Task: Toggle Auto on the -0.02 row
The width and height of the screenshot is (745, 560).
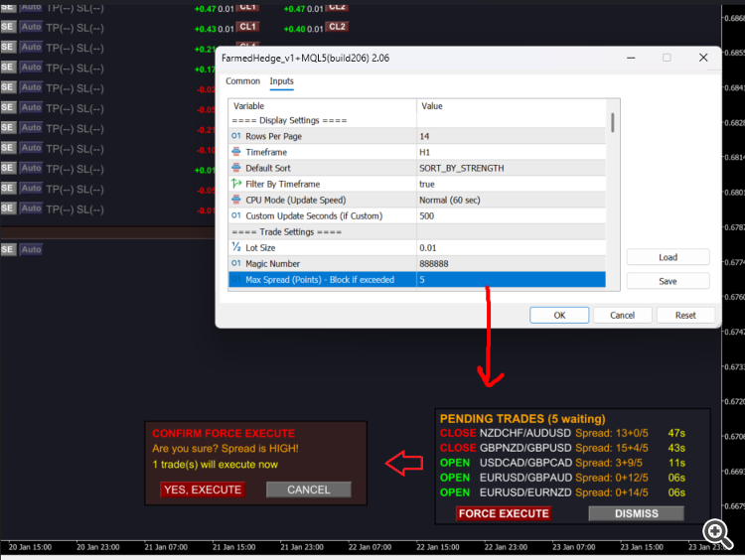Action: click(32, 87)
